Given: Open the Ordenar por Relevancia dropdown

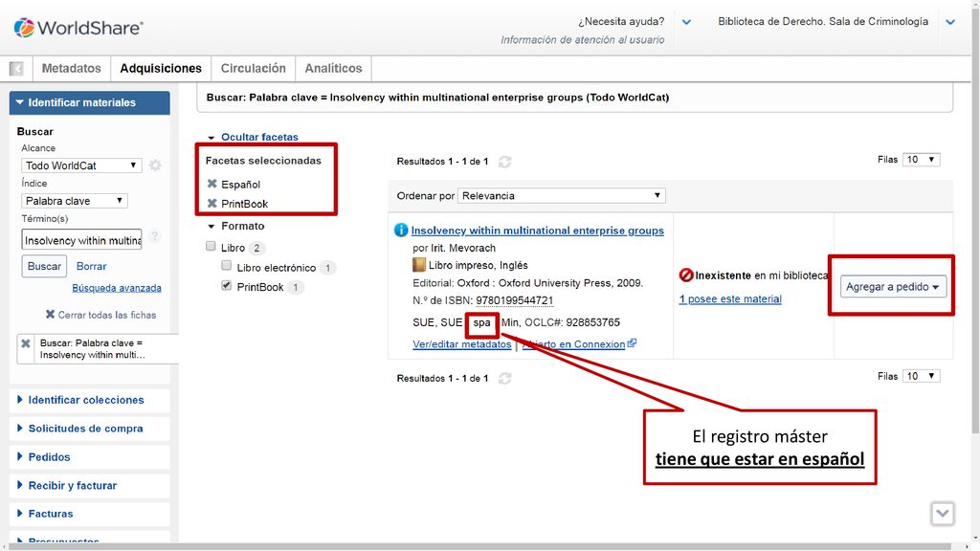Looking at the screenshot, I should (561, 195).
